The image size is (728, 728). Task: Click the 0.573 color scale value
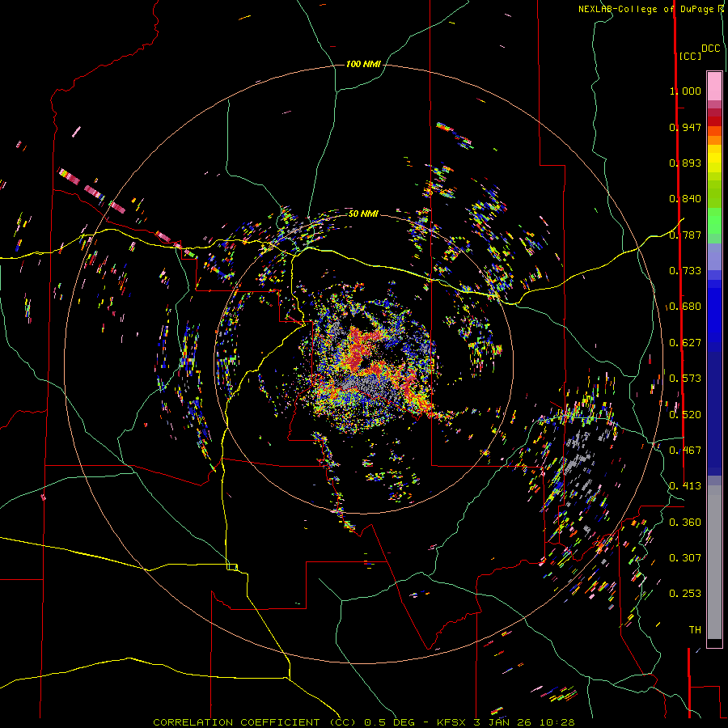[x=685, y=379]
